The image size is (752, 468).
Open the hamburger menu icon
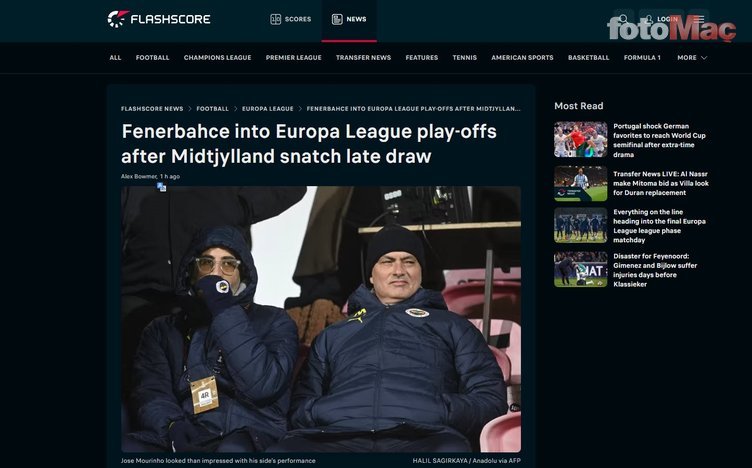(698, 19)
